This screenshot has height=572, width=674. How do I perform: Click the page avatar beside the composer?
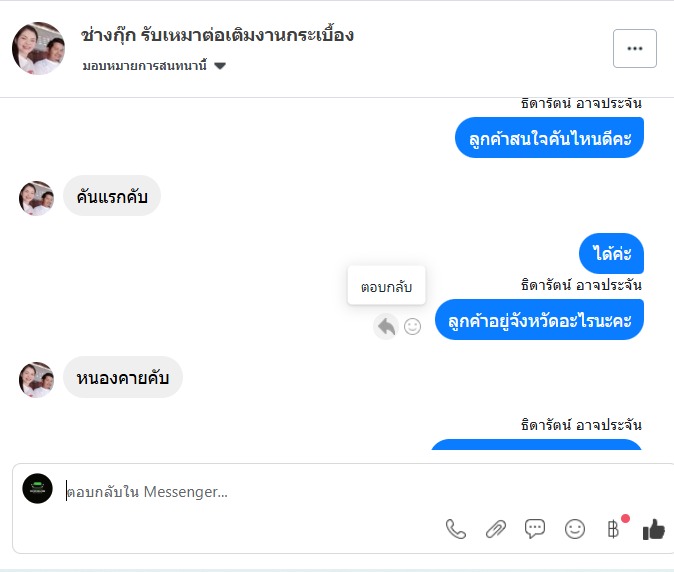(x=37, y=488)
